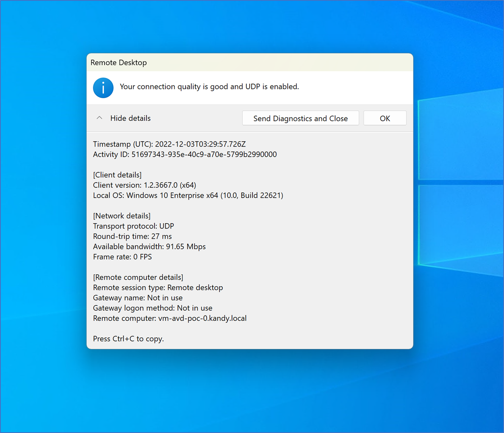
Task: Click the [Network details] heading
Action: tap(122, 216)
